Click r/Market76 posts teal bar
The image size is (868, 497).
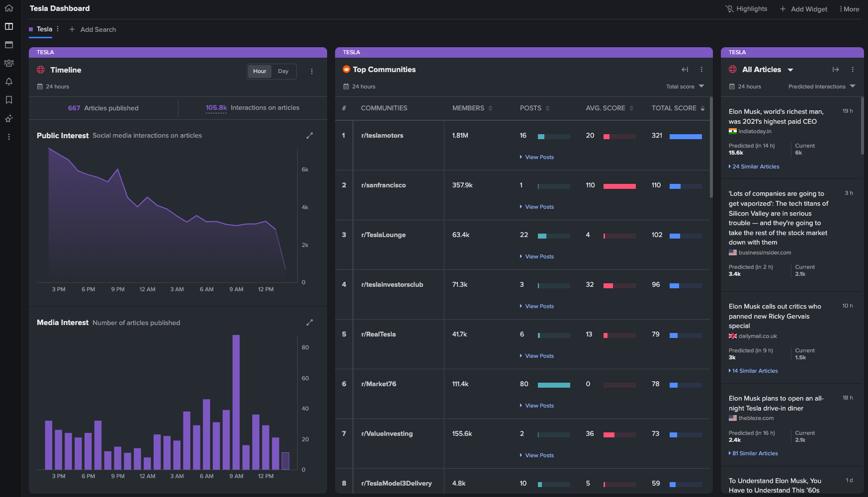coord(554,385)
